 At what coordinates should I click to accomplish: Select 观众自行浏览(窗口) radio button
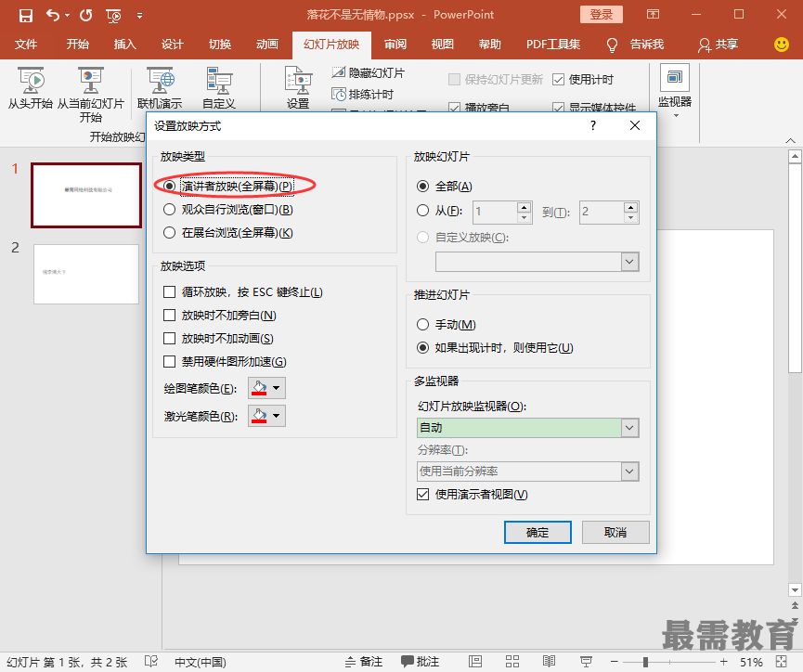[169, 210]
